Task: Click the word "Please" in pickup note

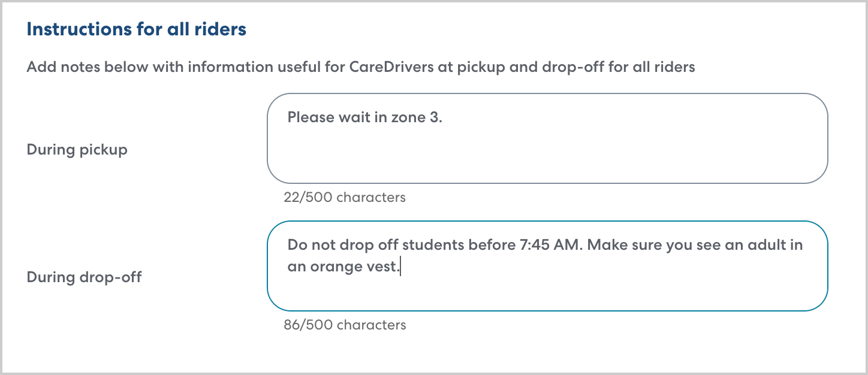Action: coord(310,117)
